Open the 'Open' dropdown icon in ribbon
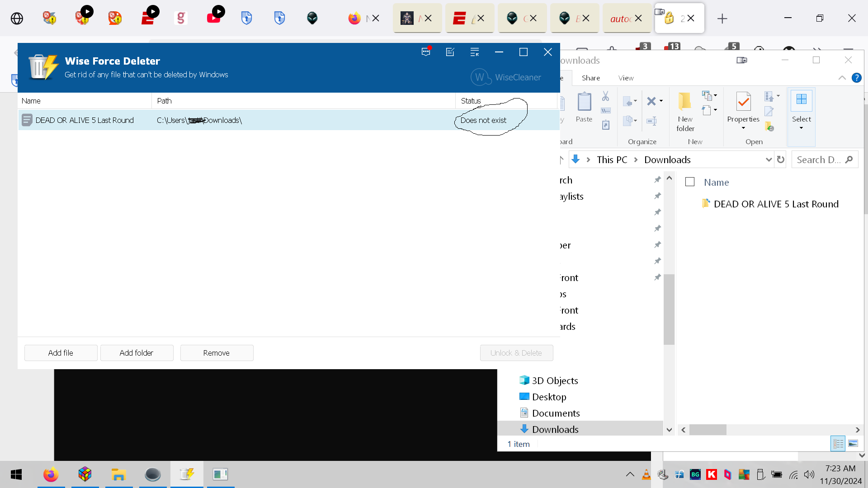 [772, 96]
